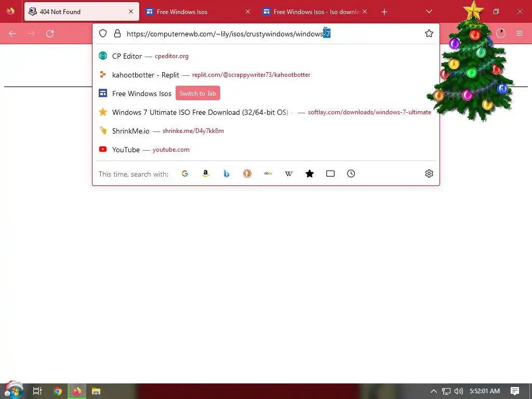This screenshot has height=399, width=532.
Task: Search with eBay this time
Action: [268, 174]
